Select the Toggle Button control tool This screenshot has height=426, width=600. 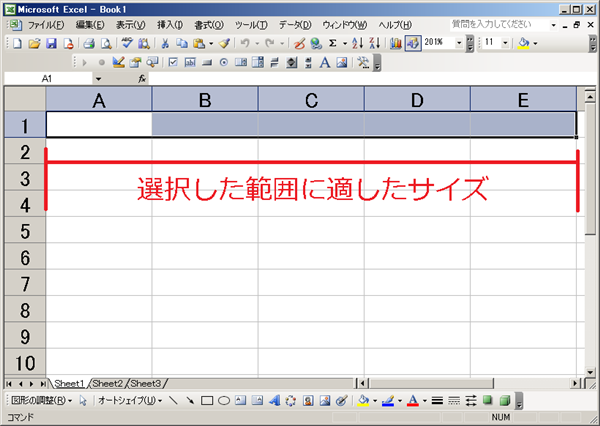pyautogui.click(x=274, y=62)
